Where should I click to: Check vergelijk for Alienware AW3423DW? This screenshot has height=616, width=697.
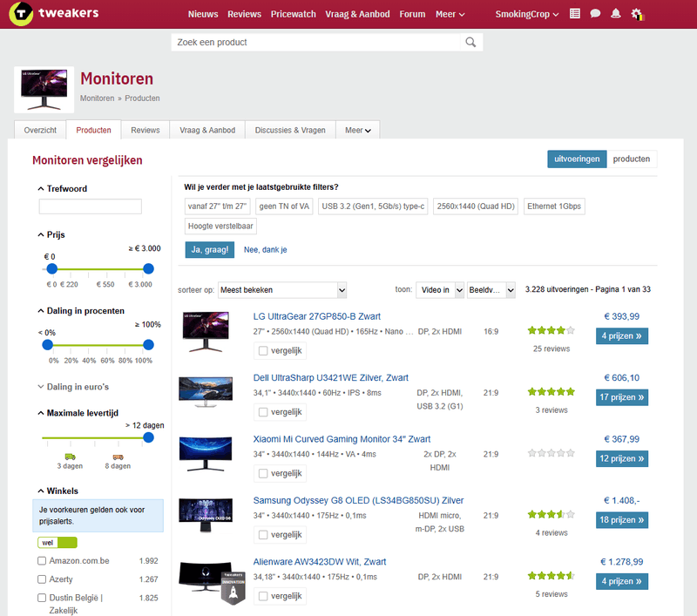coord(263,596)
